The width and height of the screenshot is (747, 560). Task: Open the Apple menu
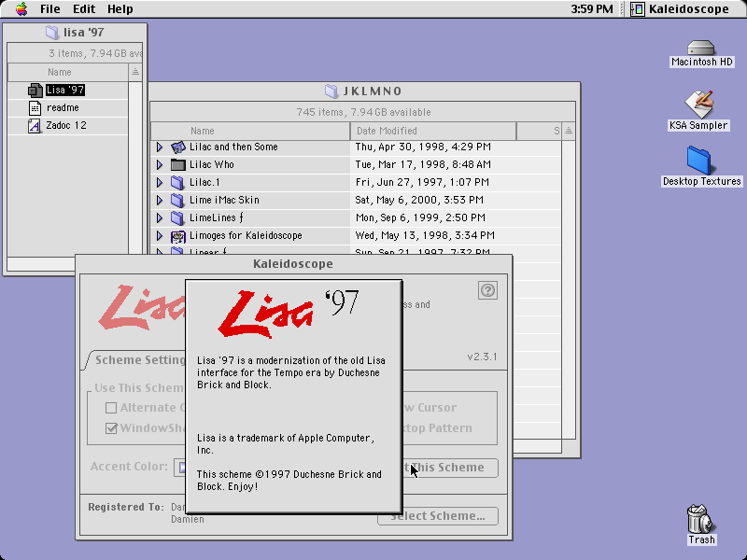click(21, 9)
